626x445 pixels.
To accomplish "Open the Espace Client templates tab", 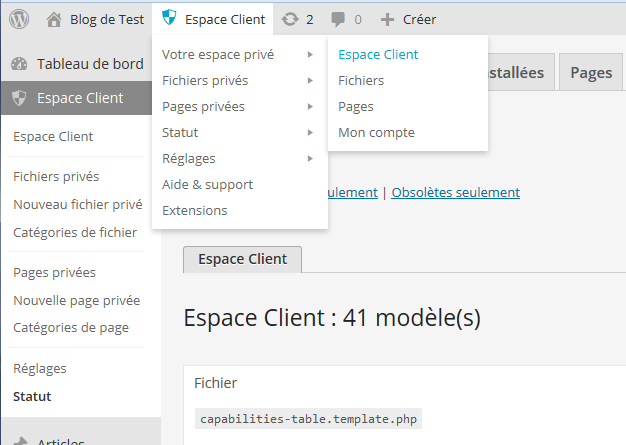I will pyautogui.click(x=242, y=259).
